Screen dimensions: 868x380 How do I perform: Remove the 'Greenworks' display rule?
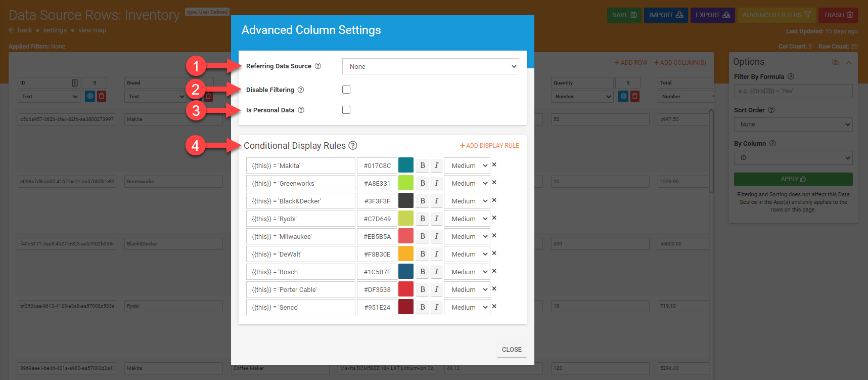494,182
